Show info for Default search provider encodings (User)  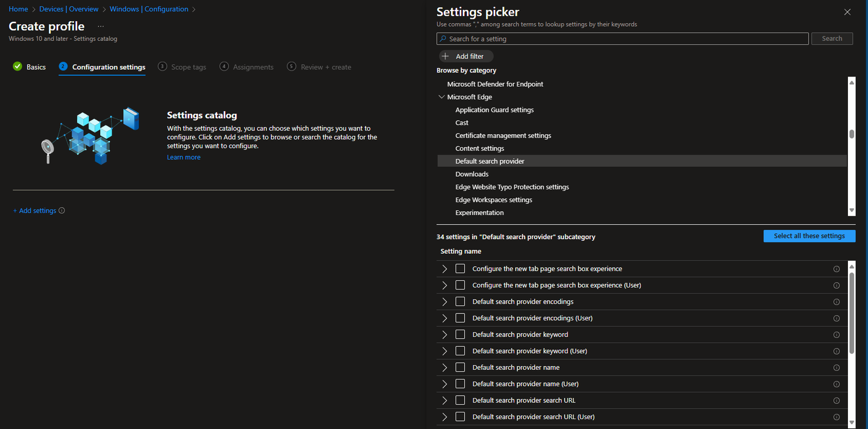[837, 318]
